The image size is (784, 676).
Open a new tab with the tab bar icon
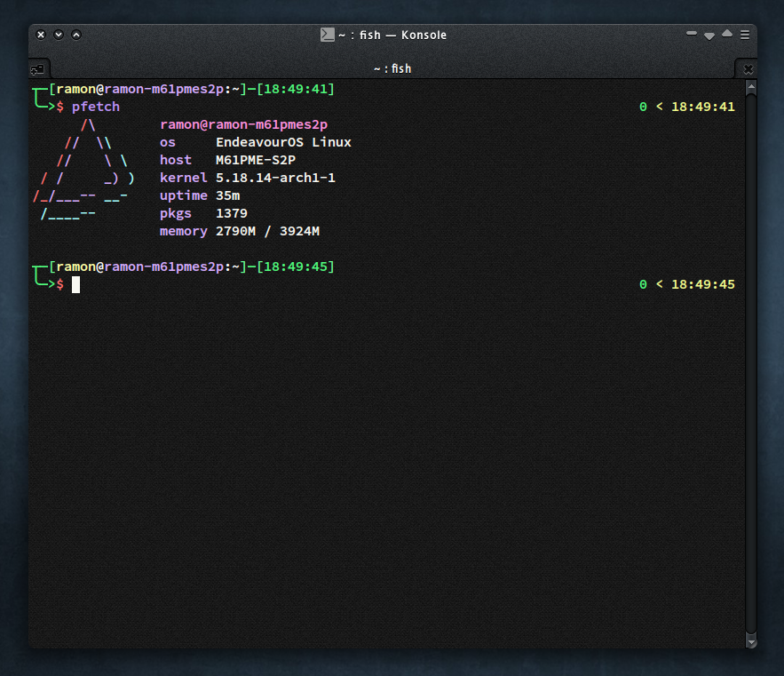[37, 69]
